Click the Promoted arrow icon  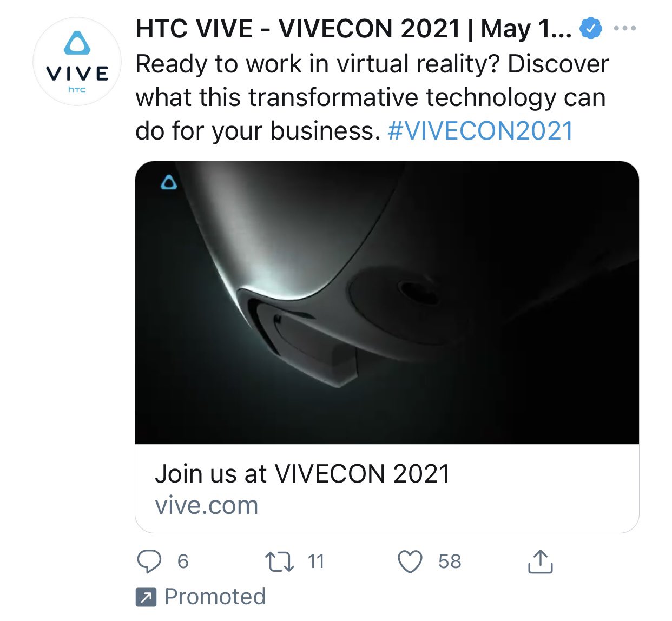[x=146, y=597]
